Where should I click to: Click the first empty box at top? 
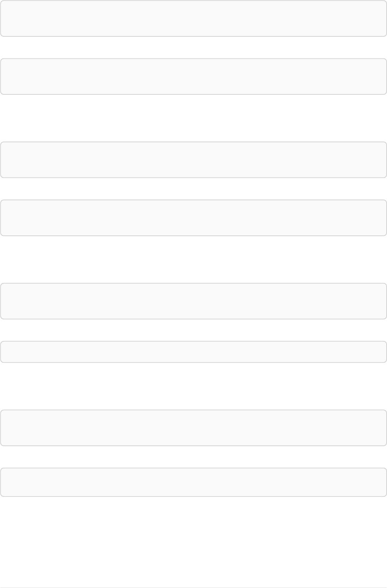point(193,19)
